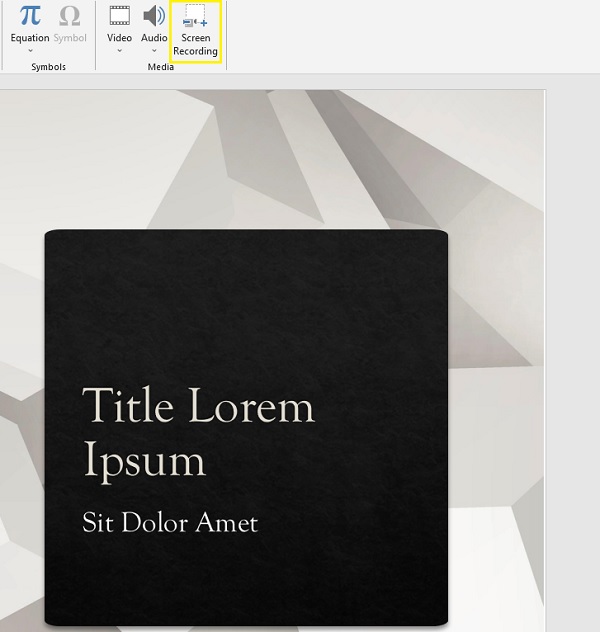
Task: Click the Equation pi icon
Action: [30, 16]
